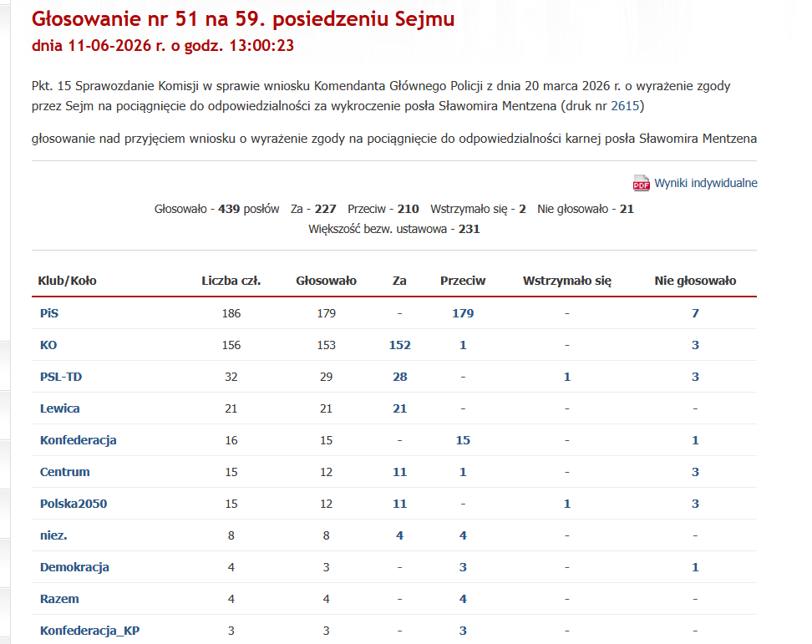Click Demokracja 1 not voting
The width and height of the screenshot is (812, 644).
click(695, 567)
